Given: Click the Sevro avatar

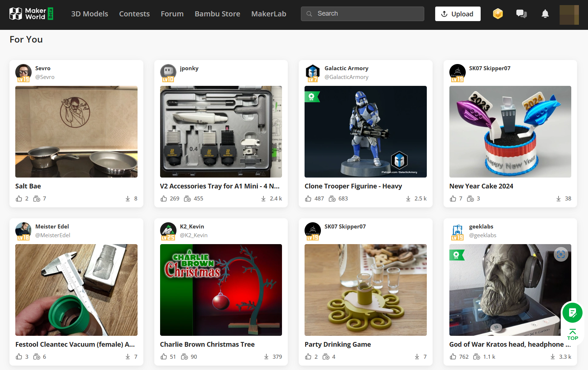Looking at the screenshot, I should (23, 72).
